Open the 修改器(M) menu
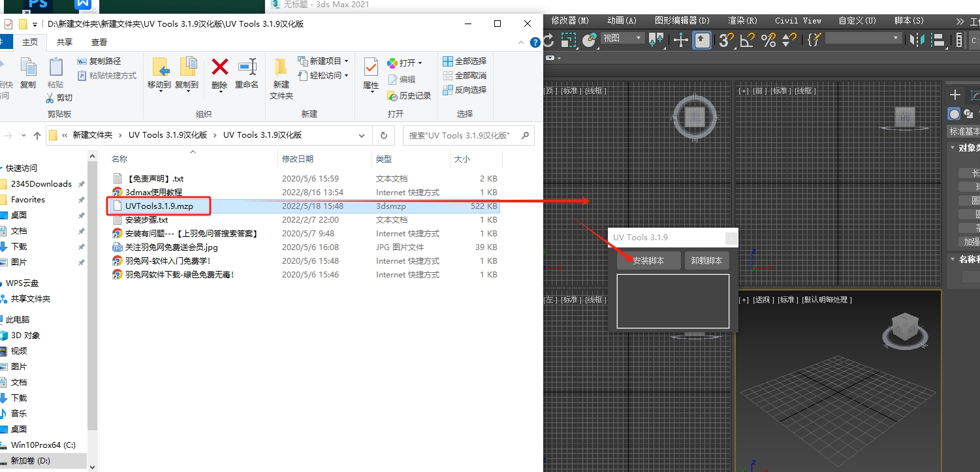980x472 pixels. click(570, 21)
